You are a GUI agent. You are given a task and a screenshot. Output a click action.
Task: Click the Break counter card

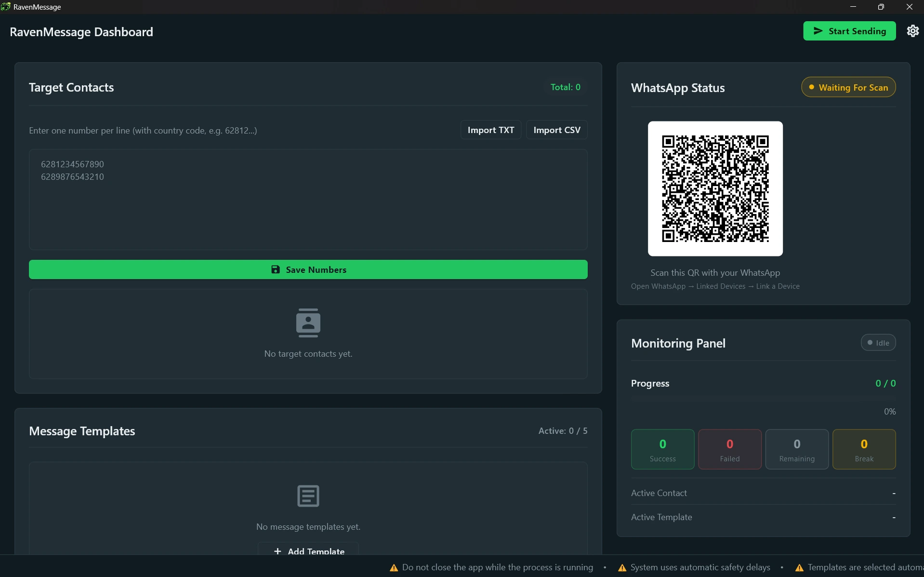click(x=864, y=449)
